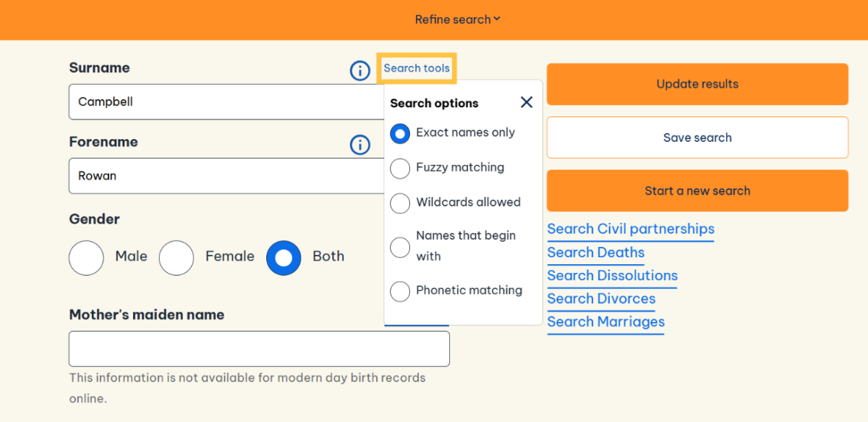Select Phonetic matching option

(x=400, y=291)
